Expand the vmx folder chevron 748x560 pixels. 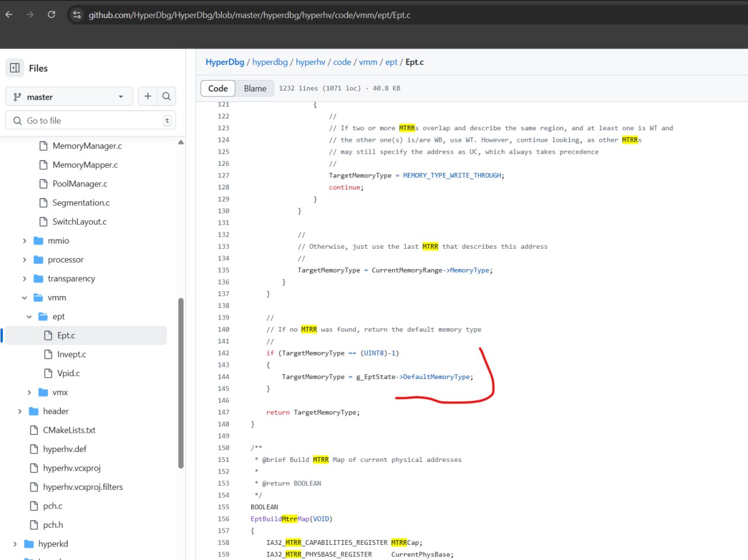point(29,392)
